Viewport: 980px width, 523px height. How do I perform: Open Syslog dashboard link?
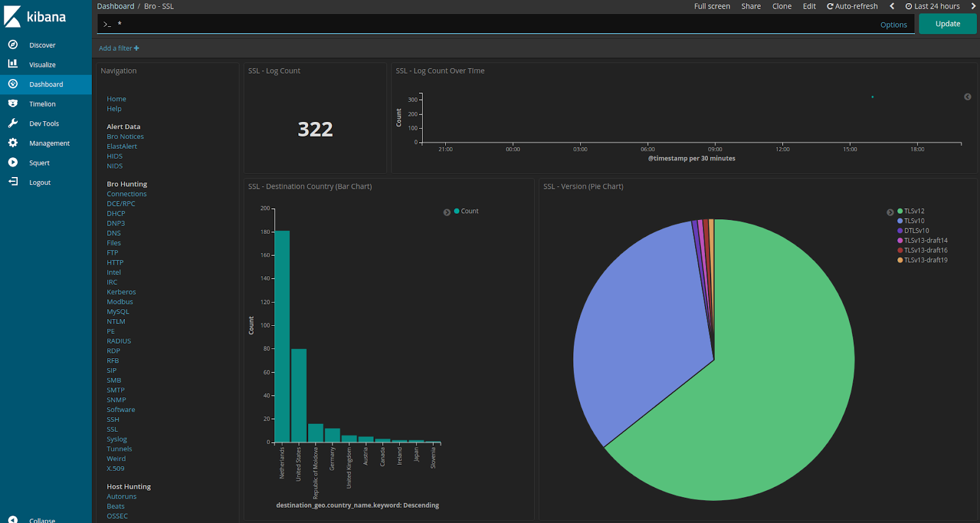[117, 439]
